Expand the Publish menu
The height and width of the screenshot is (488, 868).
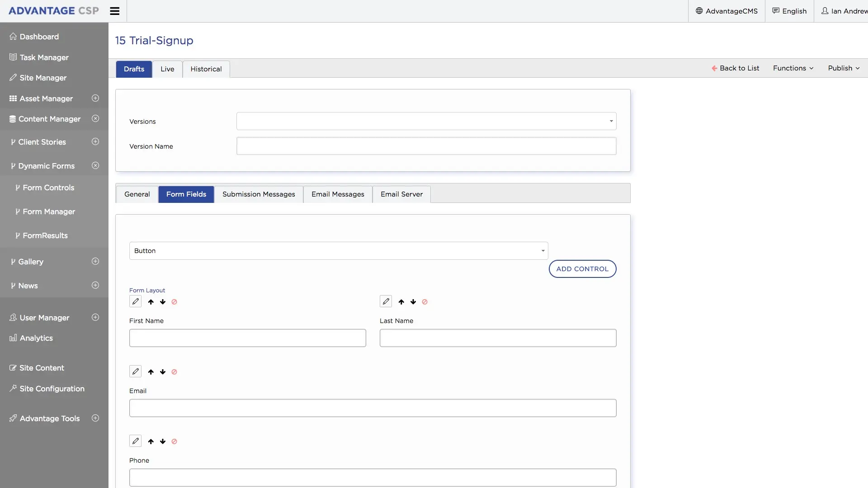point(843,68)
